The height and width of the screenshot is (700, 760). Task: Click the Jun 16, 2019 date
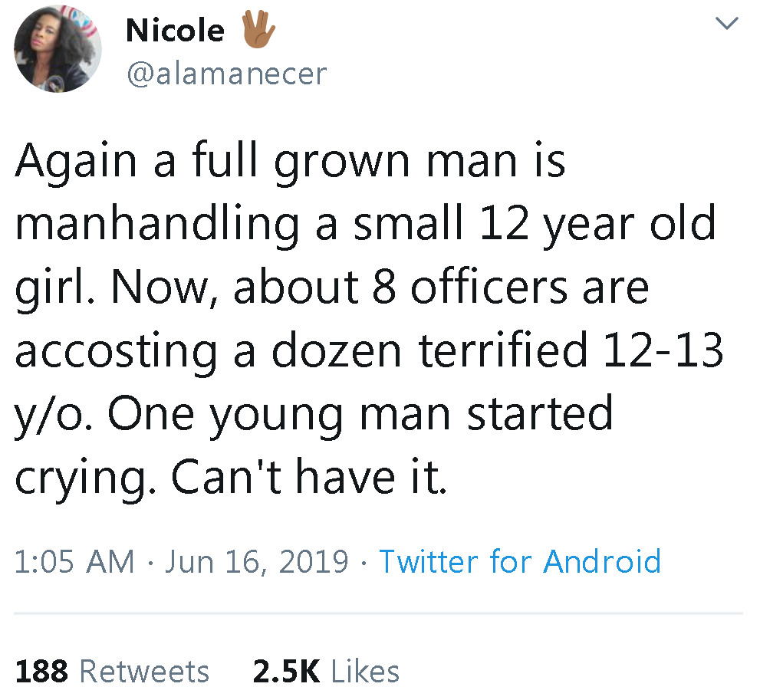(x=256, y=562)
